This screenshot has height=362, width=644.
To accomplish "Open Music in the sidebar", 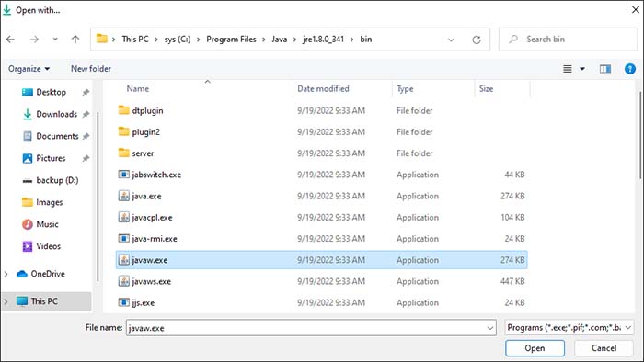I will coord(47,224).
